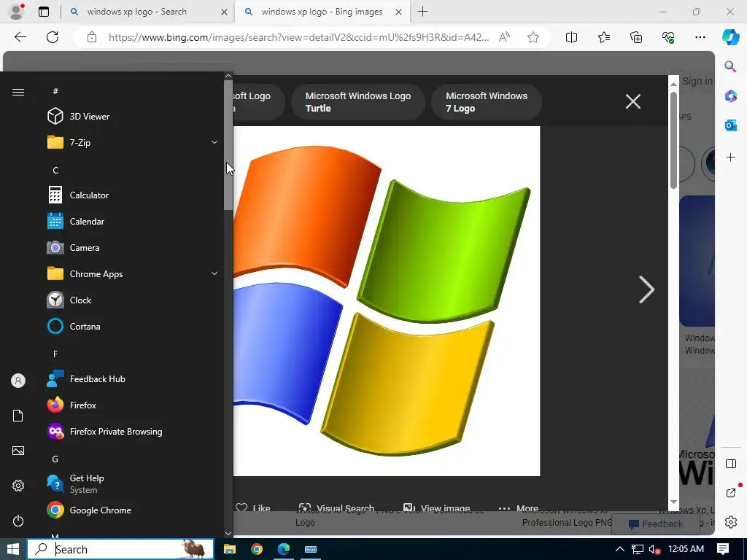Select 'Microsoft Windows 7 Logo' suggestion
747x560 pixels.
click(x=487, y=102)
